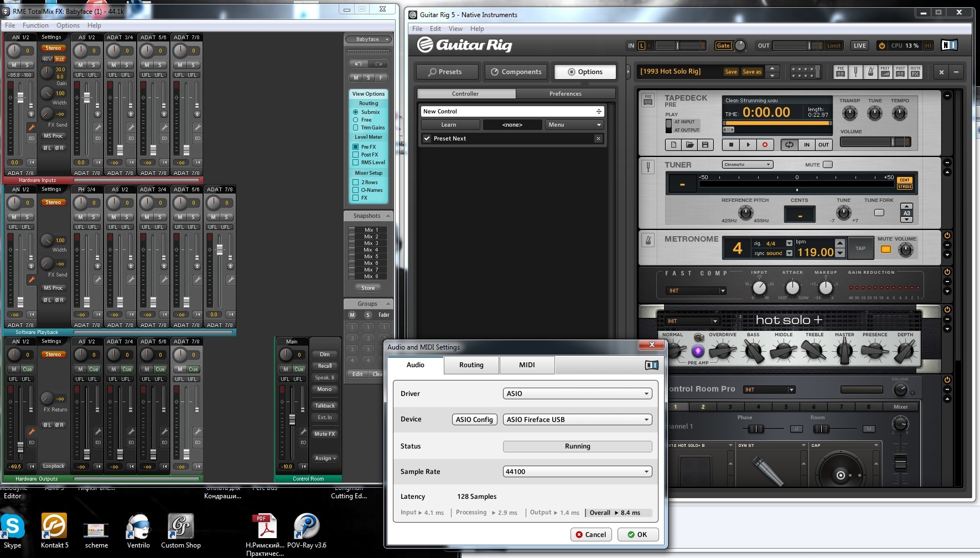
Task: Open the View menu in Guitar Rig
Action: (x=455, y=29)
